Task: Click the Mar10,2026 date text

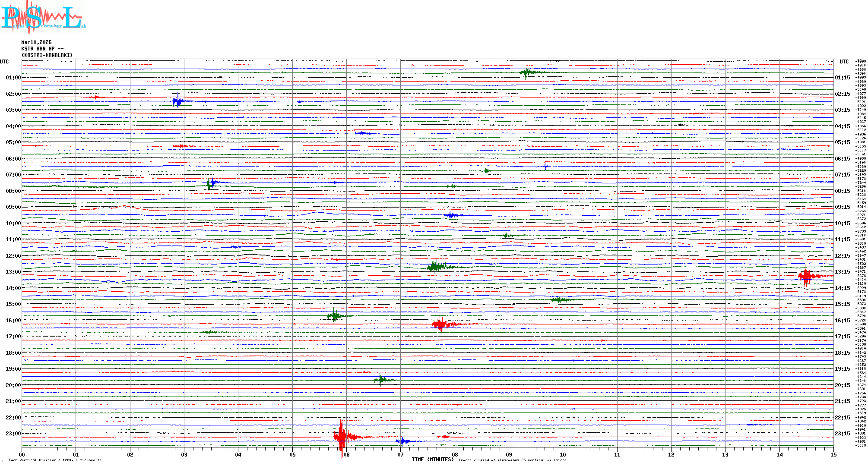Action: point(36,42)
